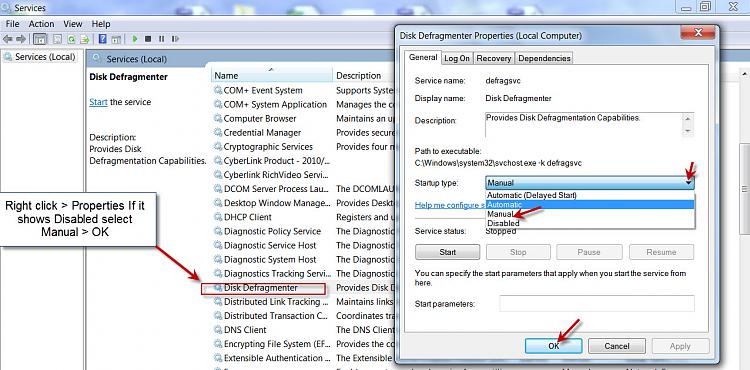Click the Stop Service square toolbar icon
Image resolution: width=750 pixels, height=370 pixels.
(148, 39)
